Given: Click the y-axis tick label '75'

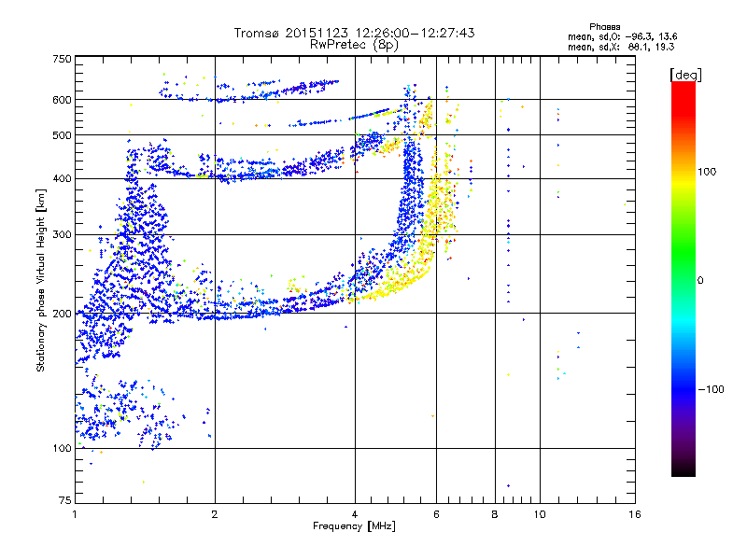Looking at the screenshot, I should point(65,500).
